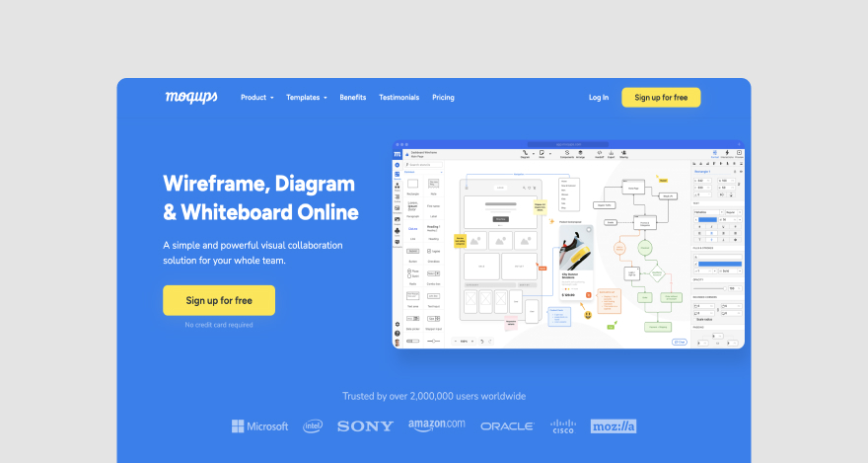Click the Handoff icon in the preview toolbar

(600, 154)
